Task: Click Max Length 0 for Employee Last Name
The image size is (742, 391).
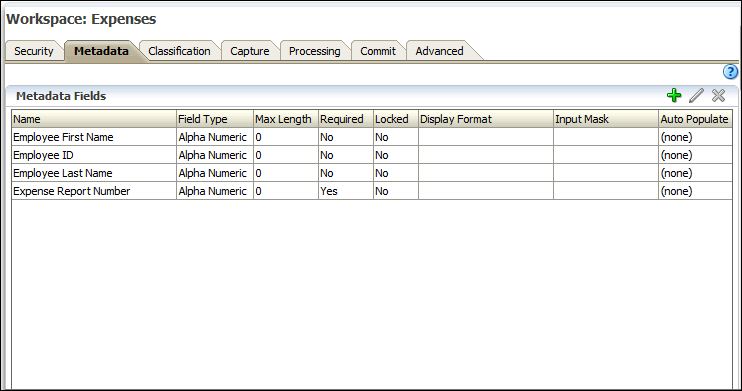Action: pos(258,173)
